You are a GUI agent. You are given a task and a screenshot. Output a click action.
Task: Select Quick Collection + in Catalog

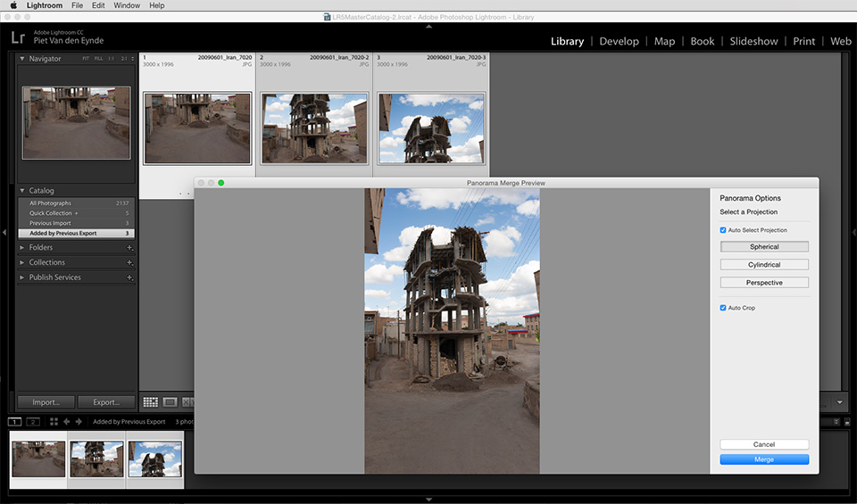coord(76,213)
